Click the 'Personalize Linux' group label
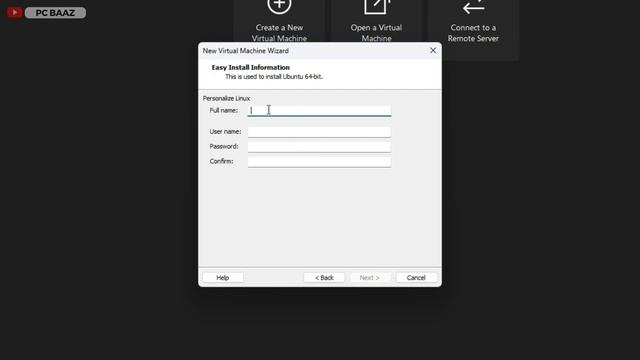The image size is (640, 360). tap(227, 98)
